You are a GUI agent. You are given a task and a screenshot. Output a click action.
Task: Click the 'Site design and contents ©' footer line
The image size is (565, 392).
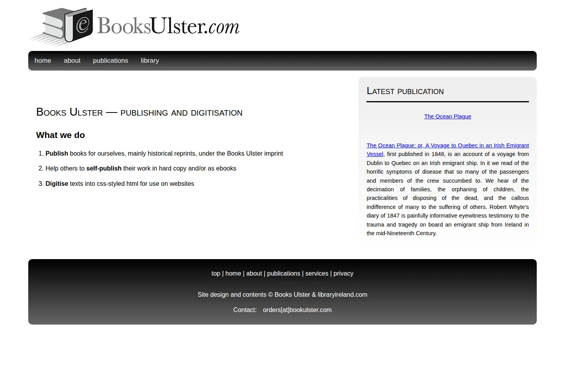pos(282,295)
